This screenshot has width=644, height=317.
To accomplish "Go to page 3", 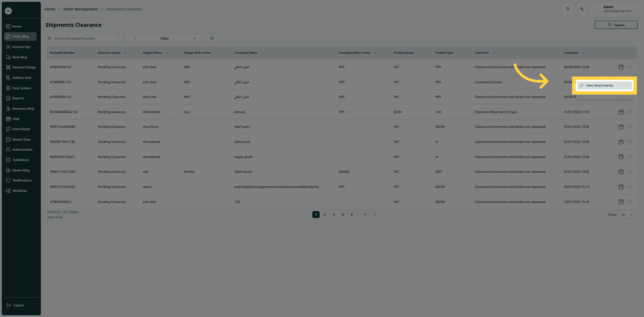I will coord(334,215).
